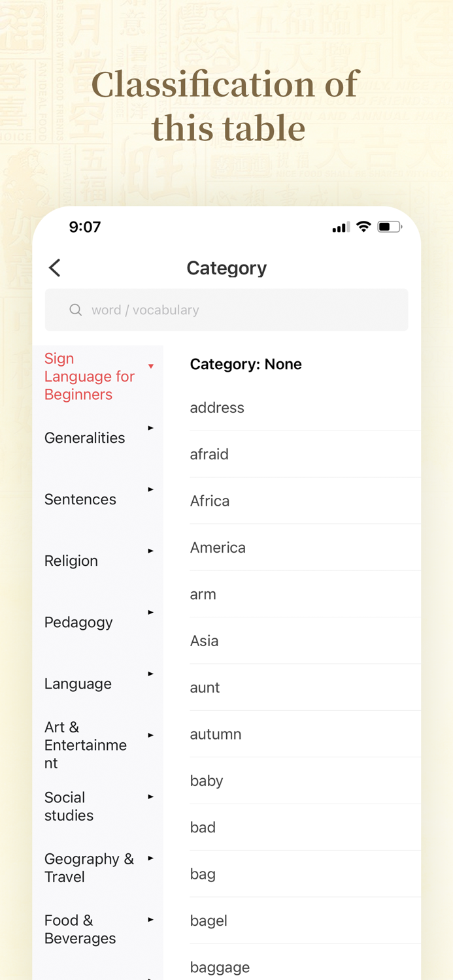453x980 pixels.
Task: Click the magnifying glass search icon
Action: coord(76,309)
